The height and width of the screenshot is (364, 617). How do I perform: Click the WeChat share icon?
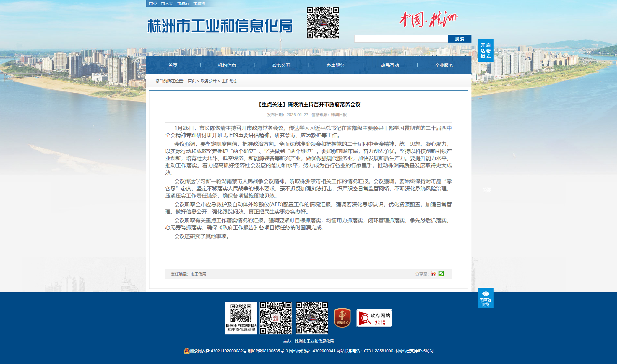[441, 274]
